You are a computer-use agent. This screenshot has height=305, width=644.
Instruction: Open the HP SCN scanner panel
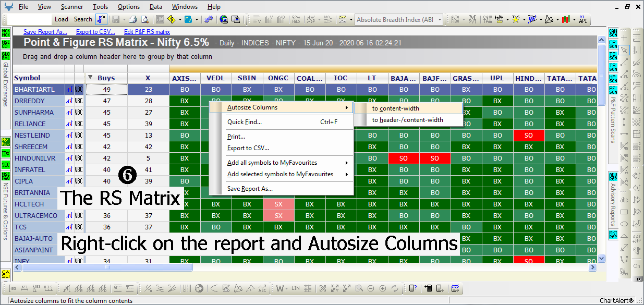[x=613, y=79]
